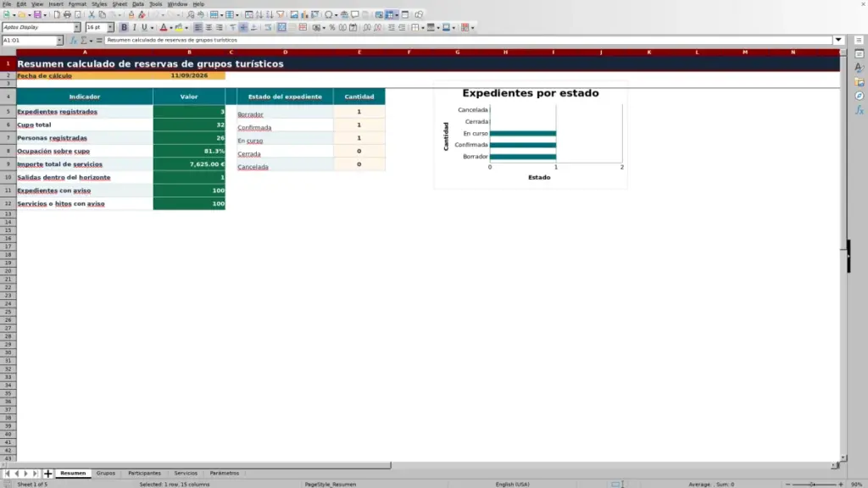Toggle Italic formatting
The width and height of the screenshot is (868, 488).
click(x=135, y=27)
